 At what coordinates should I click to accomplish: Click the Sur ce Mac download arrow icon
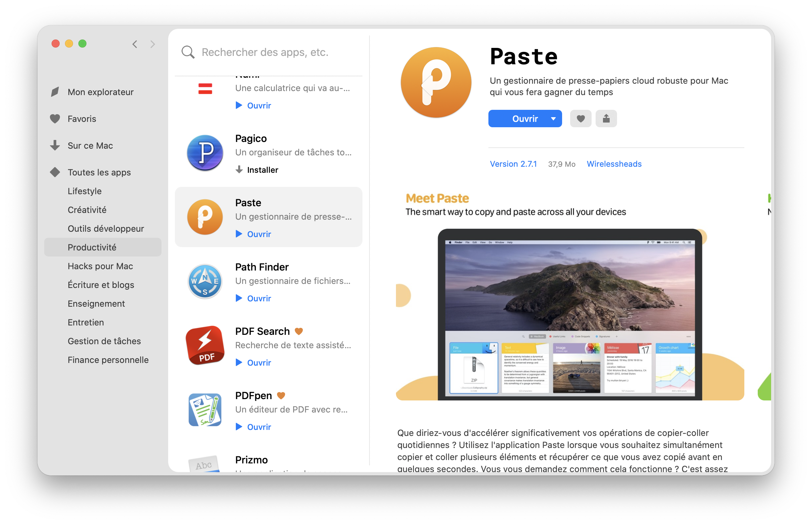pos(55,145)
